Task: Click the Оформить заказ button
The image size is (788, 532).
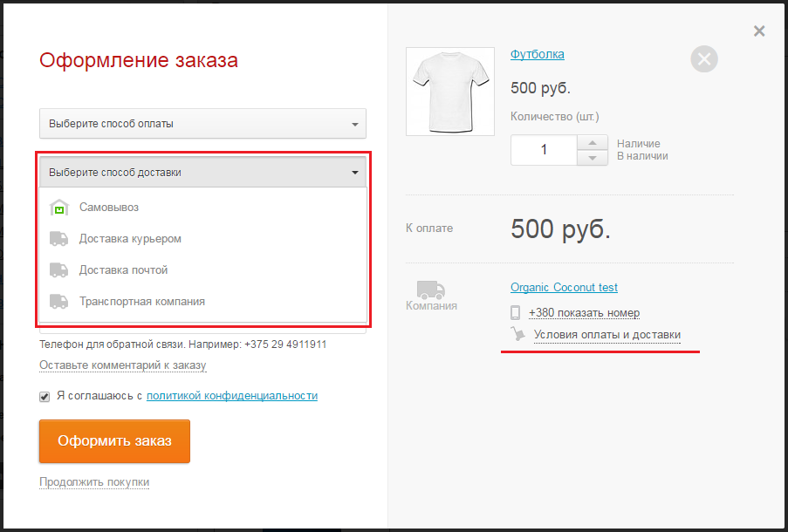Action: (114, 441)
